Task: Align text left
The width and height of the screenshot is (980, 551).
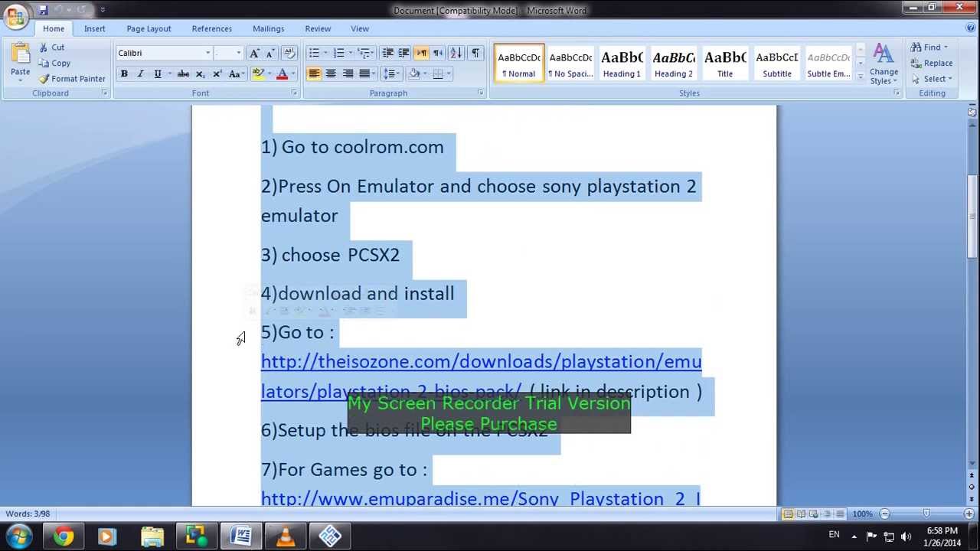Action: [314, 73]
